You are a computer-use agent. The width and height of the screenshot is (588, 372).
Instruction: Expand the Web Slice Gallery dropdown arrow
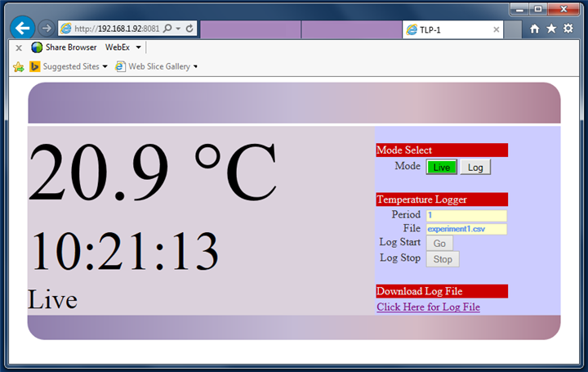tap(195, 67)
